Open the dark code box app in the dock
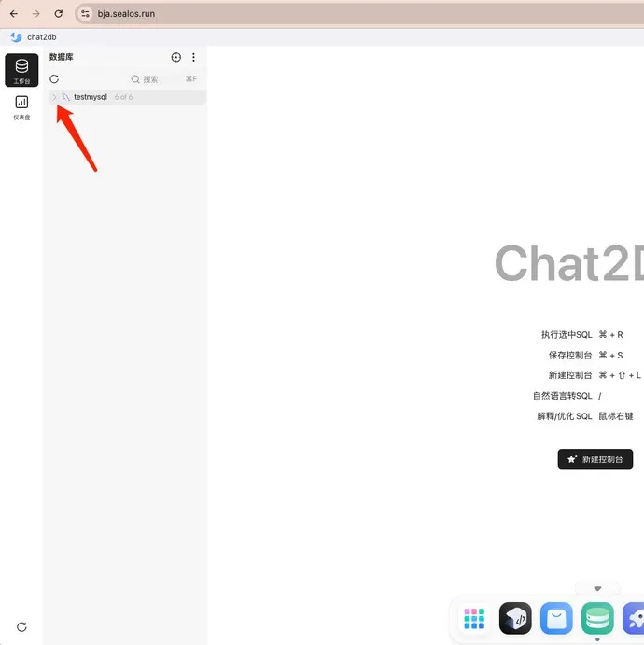 tap(515, 619)
